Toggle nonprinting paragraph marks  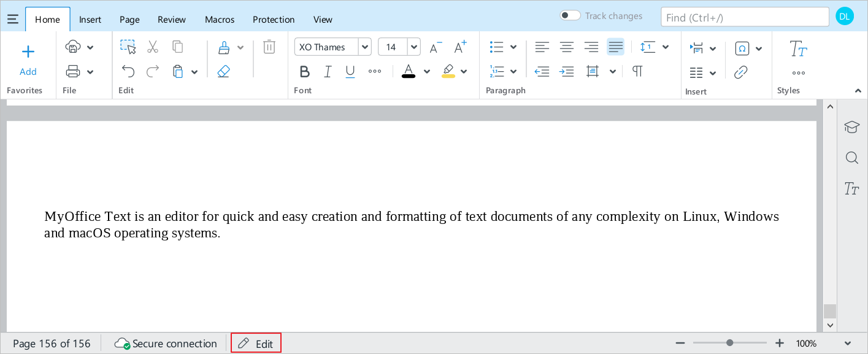click(x=637, y=72)
